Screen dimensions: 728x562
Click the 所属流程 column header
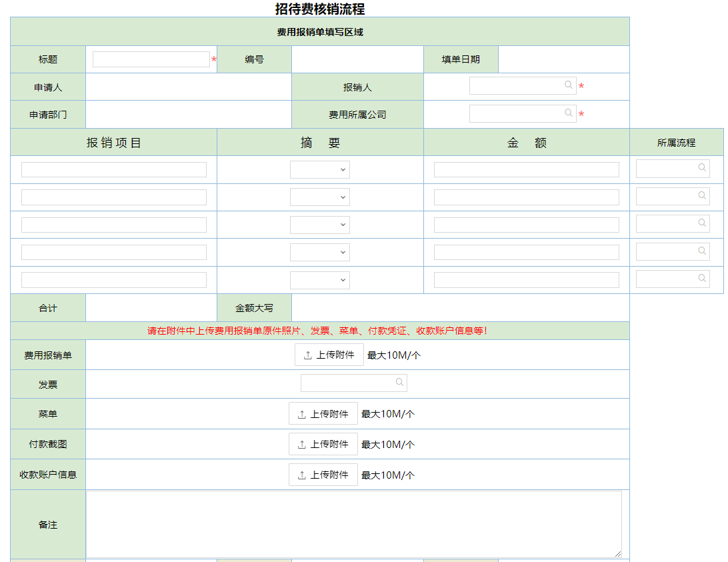pyautogui.click(x=677, y=143)
